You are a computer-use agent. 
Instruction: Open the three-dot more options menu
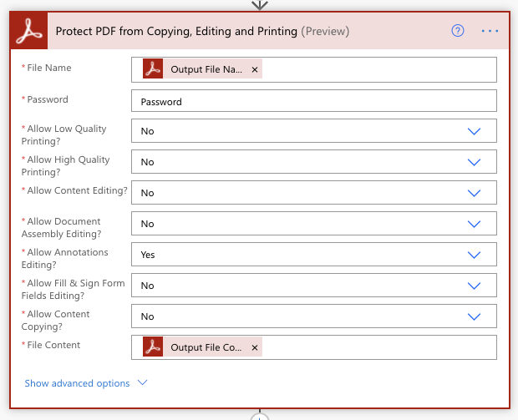click(490, 31)
